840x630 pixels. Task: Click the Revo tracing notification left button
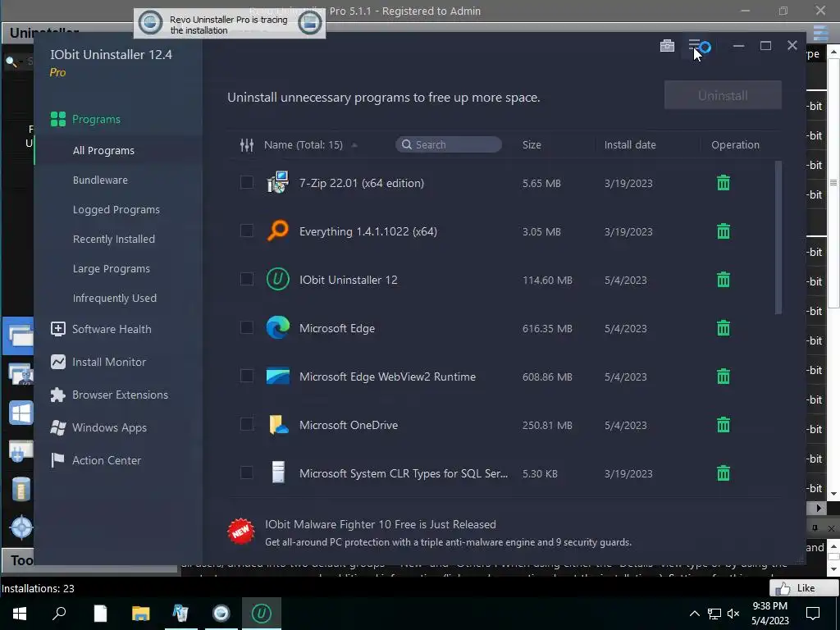pos(151,23)
